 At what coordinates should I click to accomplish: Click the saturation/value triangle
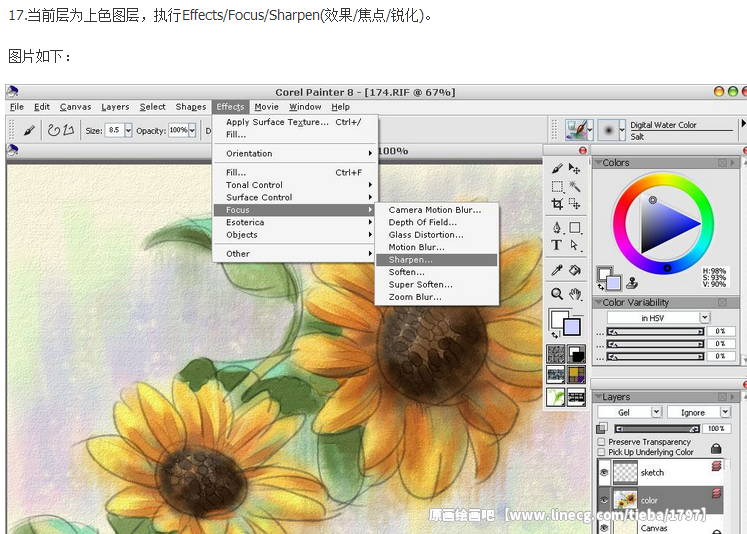pyautogui.click(x=665, y=222)
